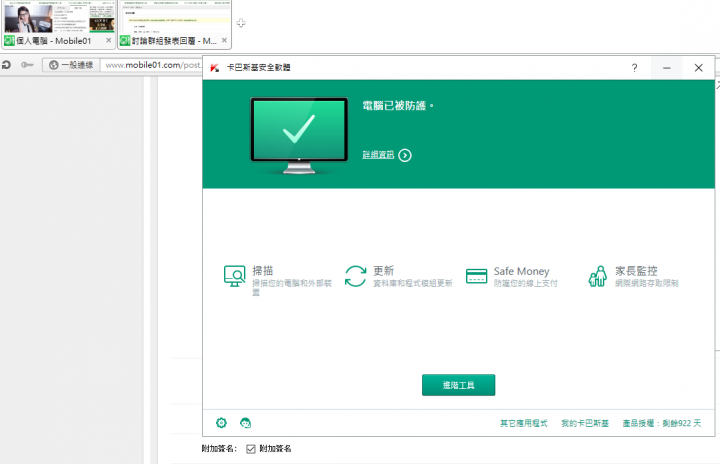720x464 pixels.
Task: Click the Safe Money label text
Action: coord(521,271)
